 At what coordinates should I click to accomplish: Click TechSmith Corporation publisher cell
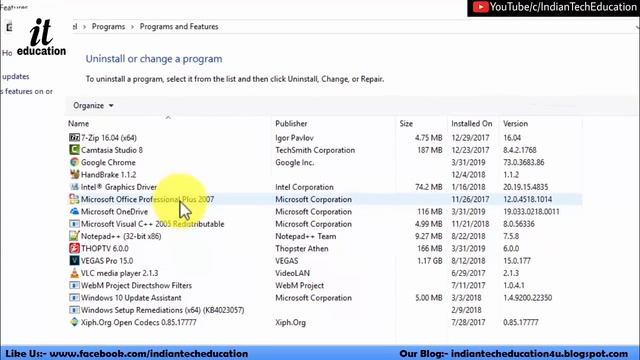click(x=315, y=150)
